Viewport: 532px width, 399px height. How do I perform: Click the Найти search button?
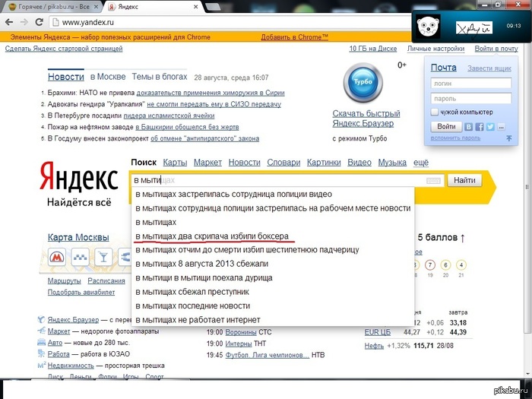(464, 180)
